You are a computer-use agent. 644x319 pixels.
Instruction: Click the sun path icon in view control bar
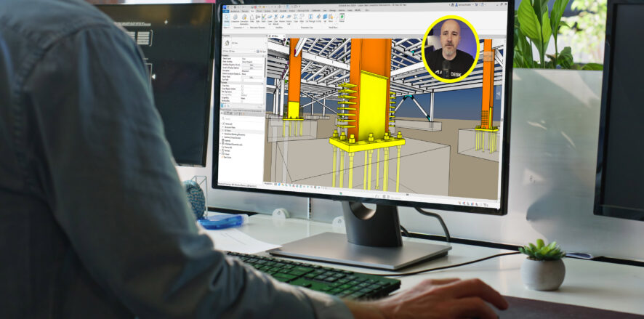point(283,185)
